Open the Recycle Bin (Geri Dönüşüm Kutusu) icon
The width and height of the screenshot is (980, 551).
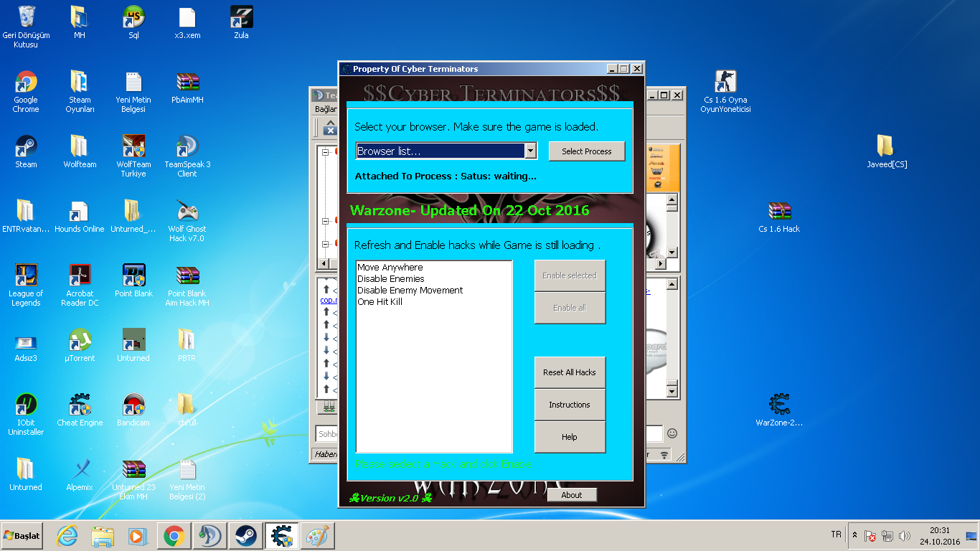pyautogui.click(x=26, y=27)
